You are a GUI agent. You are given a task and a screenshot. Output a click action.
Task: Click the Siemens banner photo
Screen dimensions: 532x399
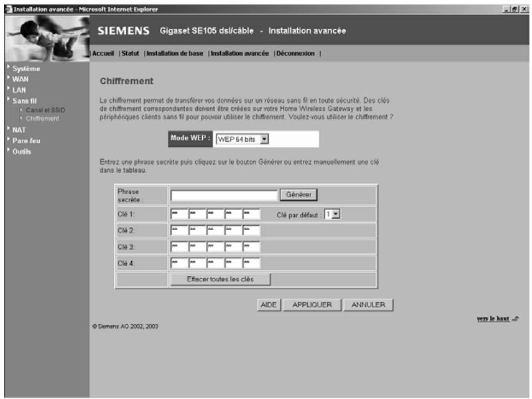(47, 38)
